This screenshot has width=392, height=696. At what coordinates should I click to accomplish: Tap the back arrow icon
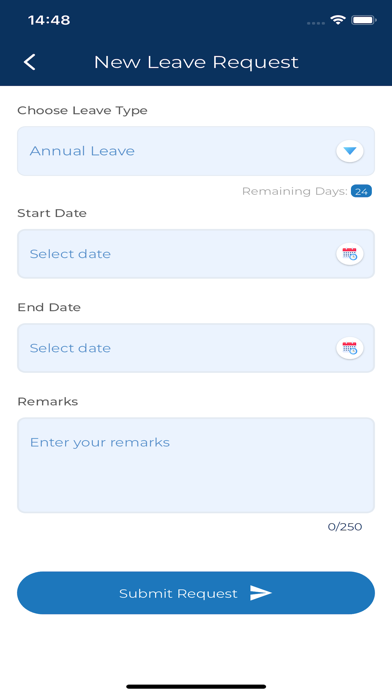coord(30,62)
